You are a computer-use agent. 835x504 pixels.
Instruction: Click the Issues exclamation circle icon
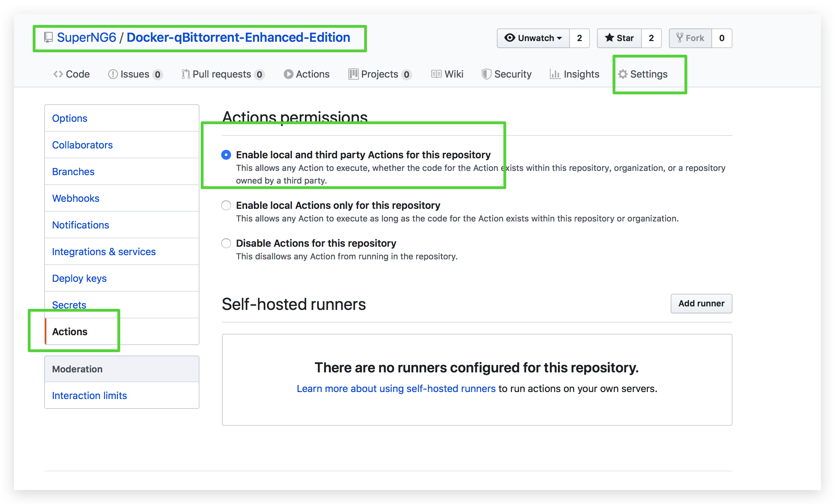coord(113,74)
